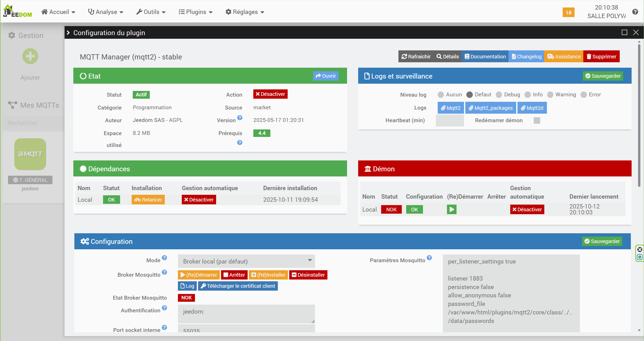Click the Jeedom home logo
The width and height of the screenshot is (644, 341).
pos(18,11)
